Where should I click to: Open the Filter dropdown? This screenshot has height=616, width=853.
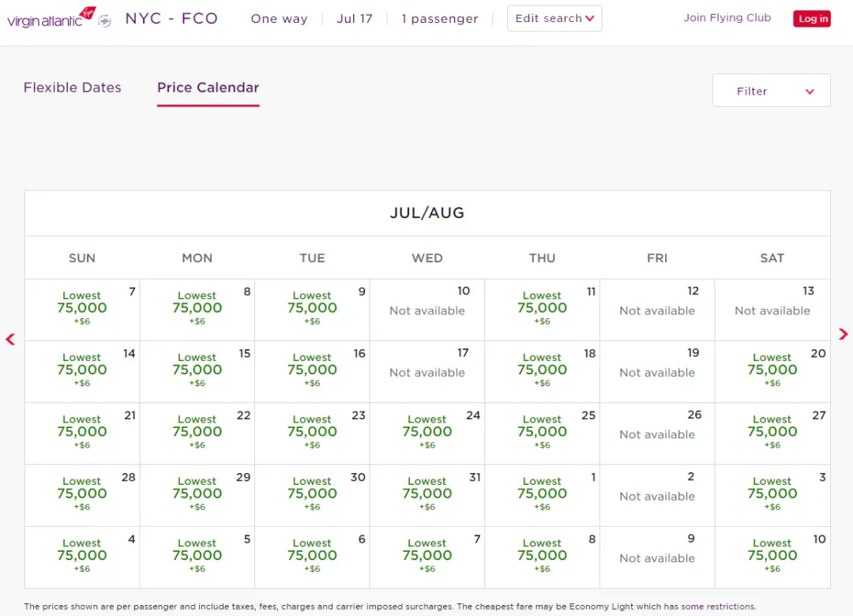[771, 91]
